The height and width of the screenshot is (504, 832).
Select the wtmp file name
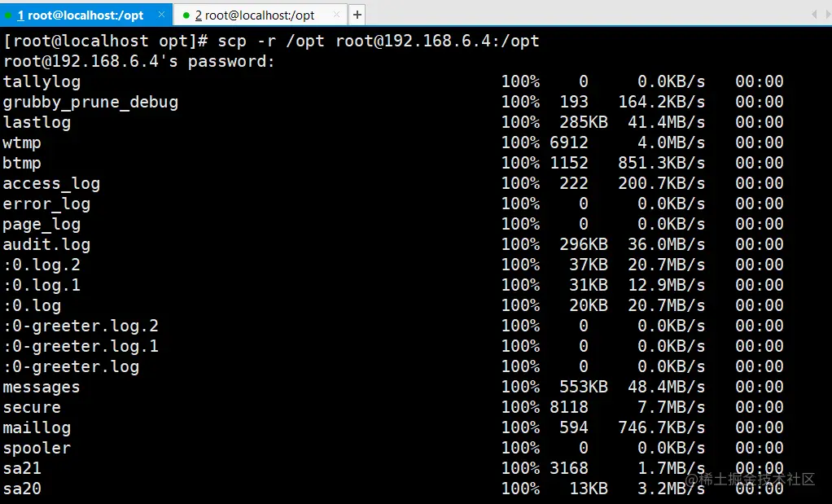(x=22, y=142)
